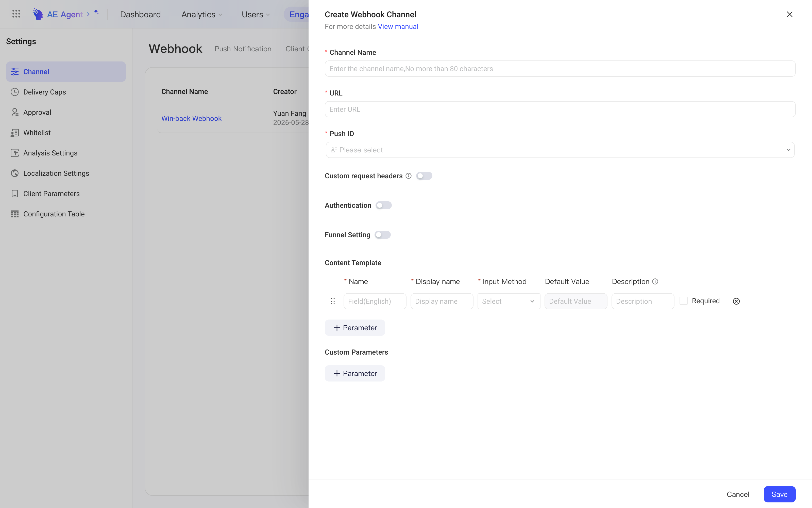Open the Input Method Select dropdown
Screen dimensions: 812x508
tap(509, 301)
